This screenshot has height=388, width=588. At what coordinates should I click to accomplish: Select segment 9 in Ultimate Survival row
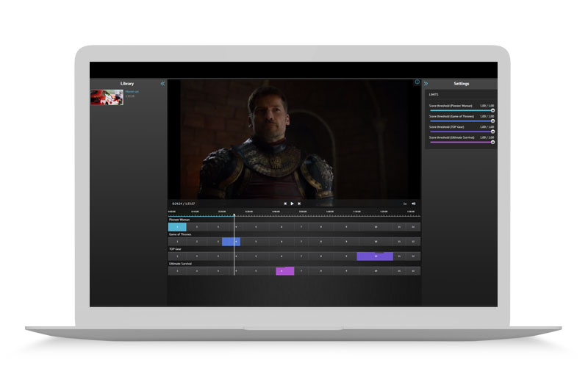tap(346, 270)
